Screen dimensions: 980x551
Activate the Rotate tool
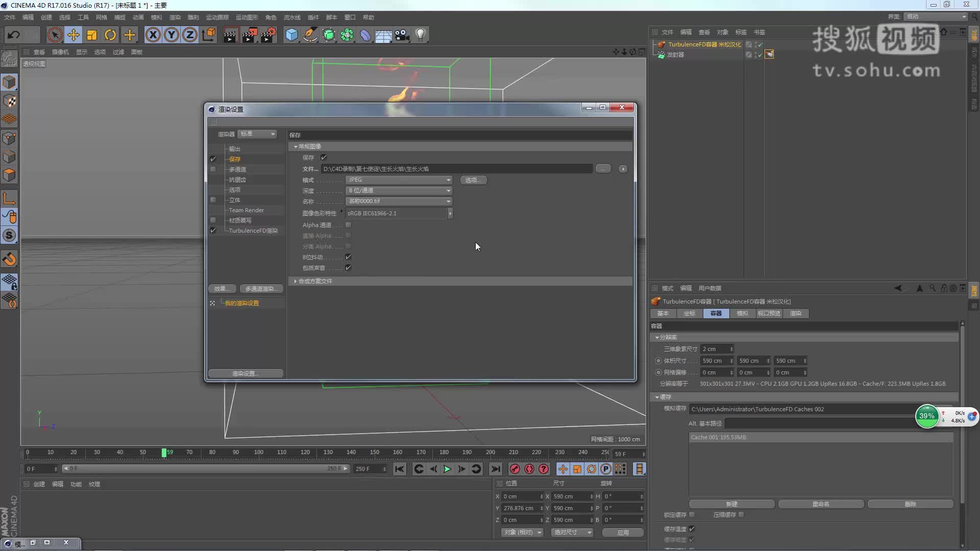pos(110,35)
